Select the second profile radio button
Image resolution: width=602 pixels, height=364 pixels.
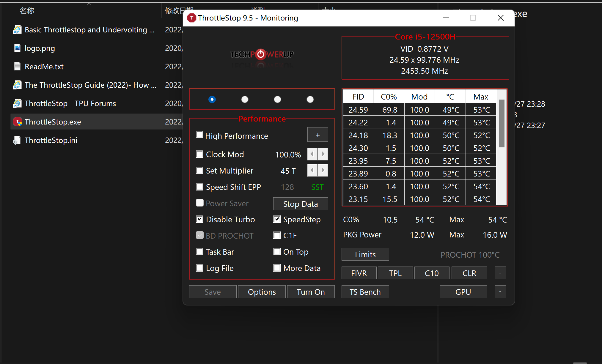(x=245, y=99)
